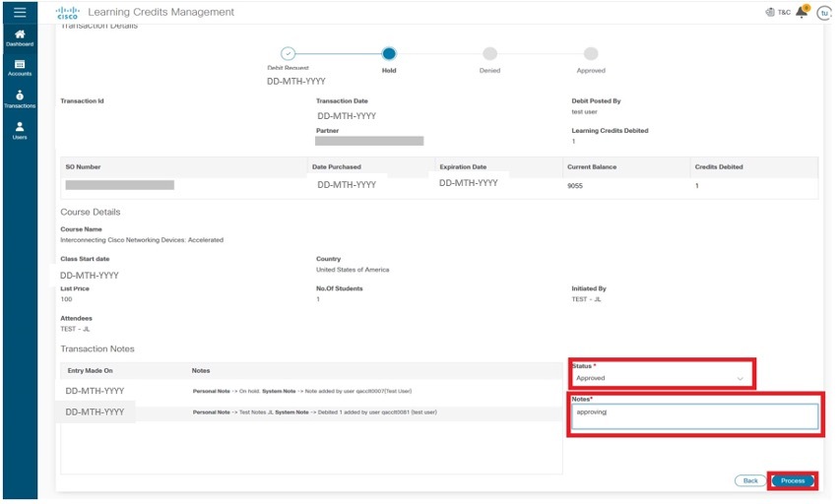Click the Cisco logo
This screenshot has width=839, height=504.
[x=67, y=13]
